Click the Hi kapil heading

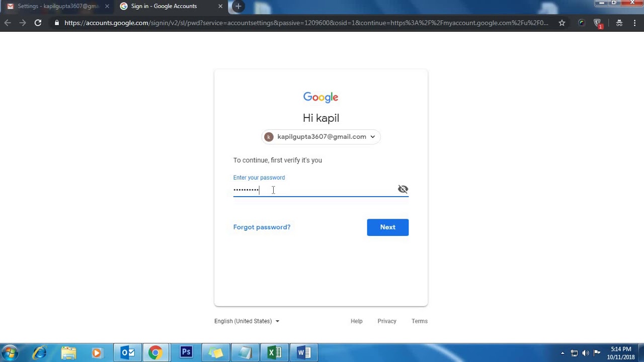[x=321, y=118]
